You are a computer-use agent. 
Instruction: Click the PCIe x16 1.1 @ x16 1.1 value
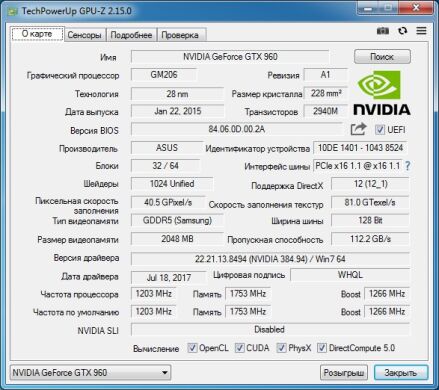358,166
